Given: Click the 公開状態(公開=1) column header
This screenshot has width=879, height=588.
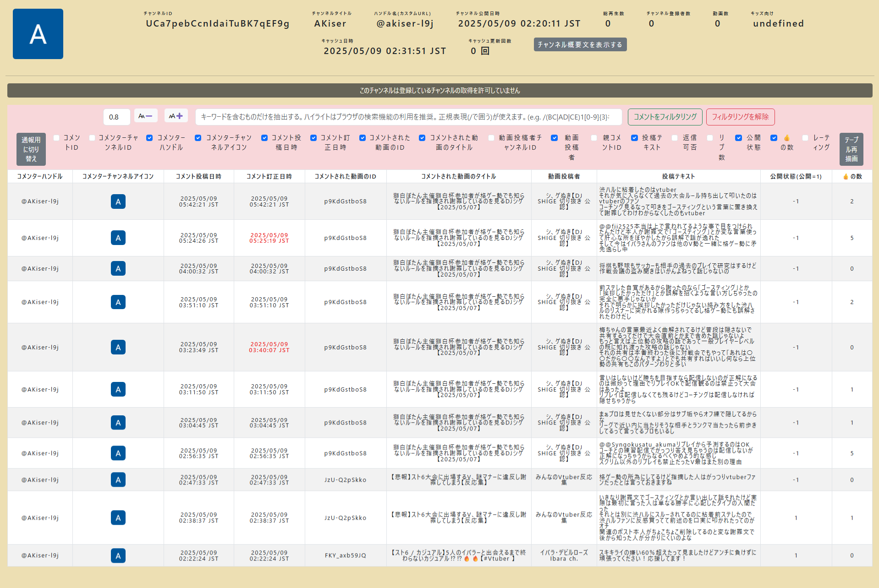Looking at the screenshot, I should click(x=796, y=176).
